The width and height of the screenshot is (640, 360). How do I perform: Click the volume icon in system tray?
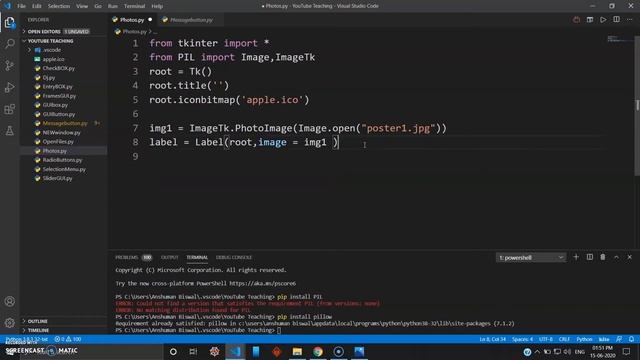coord(567,351)
